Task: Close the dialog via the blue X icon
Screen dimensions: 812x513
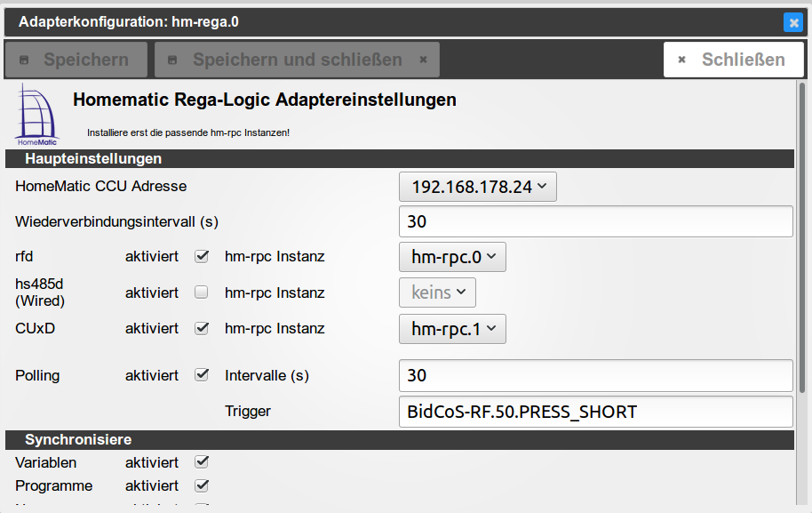Action: click(x=792, y=22)
